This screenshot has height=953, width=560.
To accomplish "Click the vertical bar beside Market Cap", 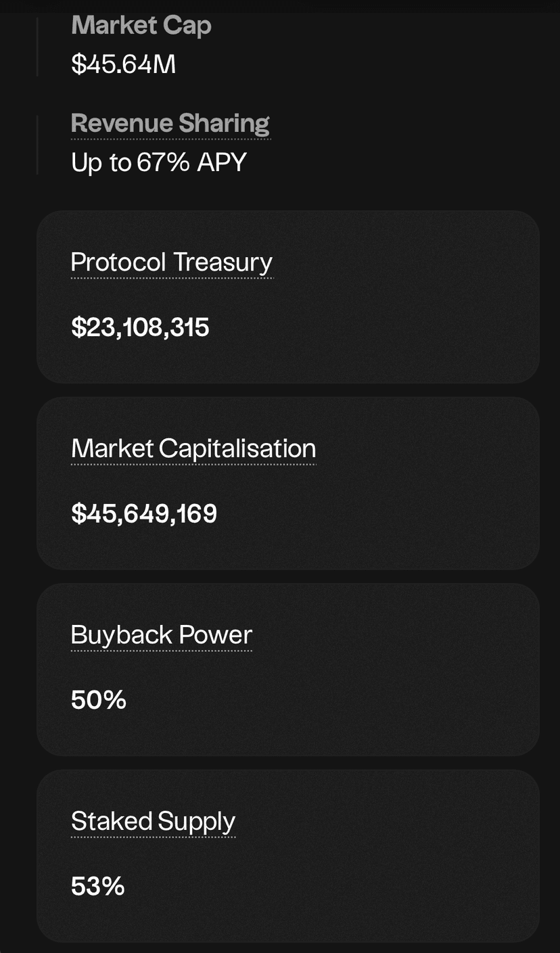I will pyautogui.click(x=37, y=46).
